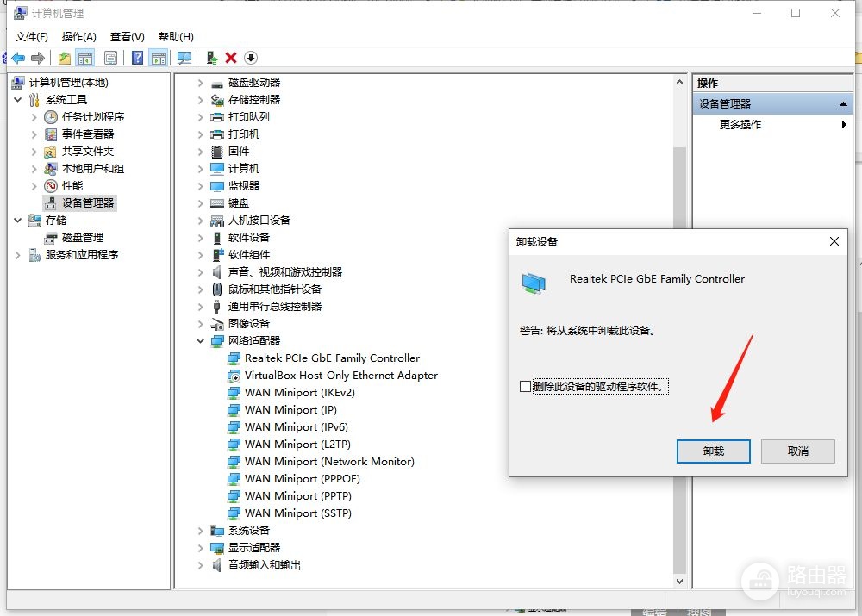
Task: Click the back arrow toolbar icon
Action: tap(18, 58)
